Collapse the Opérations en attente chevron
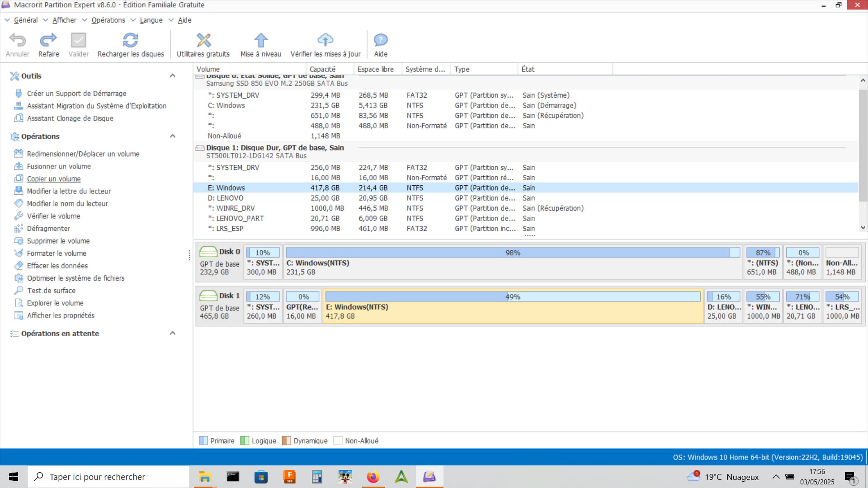 [172, 333]
